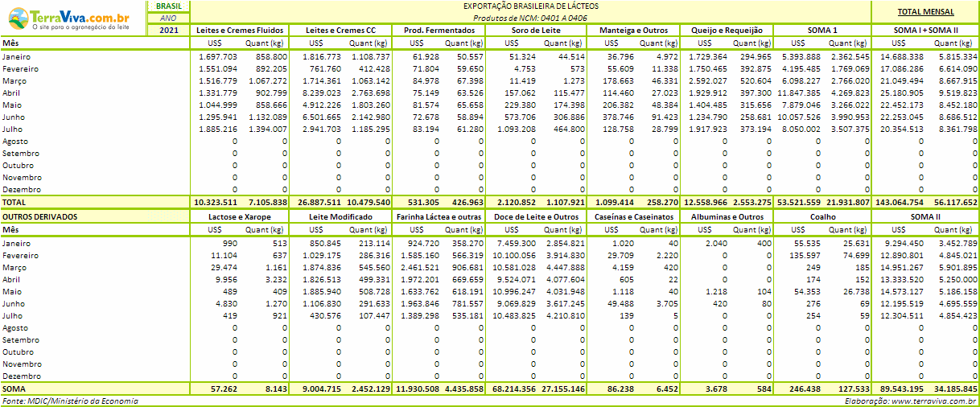
Task: Click the Lactose e Xarope column header
Action: coord(240,217)
